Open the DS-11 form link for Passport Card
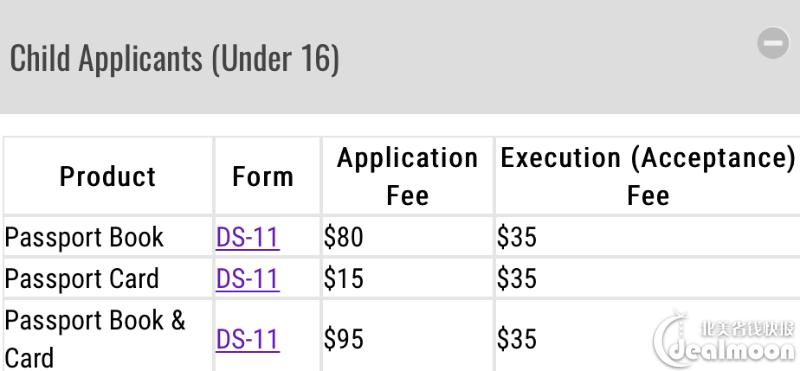This screenshot has width=800, height=371. (247, 279)
